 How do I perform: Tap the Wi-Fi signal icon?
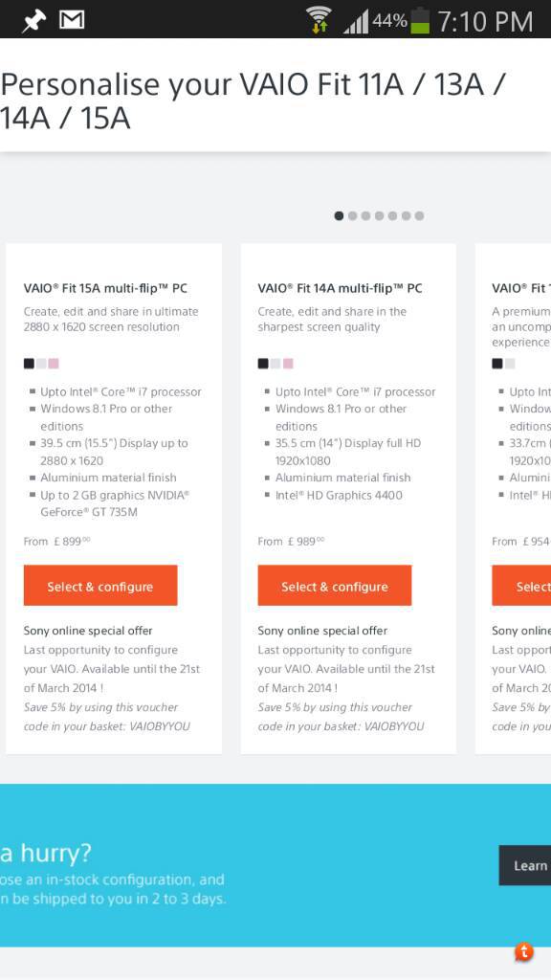coord(319,19)
